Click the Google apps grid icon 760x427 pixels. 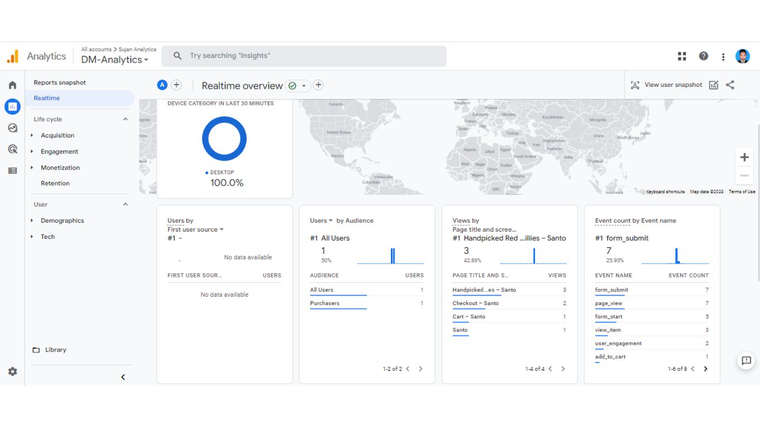click(x=682, y=57)
